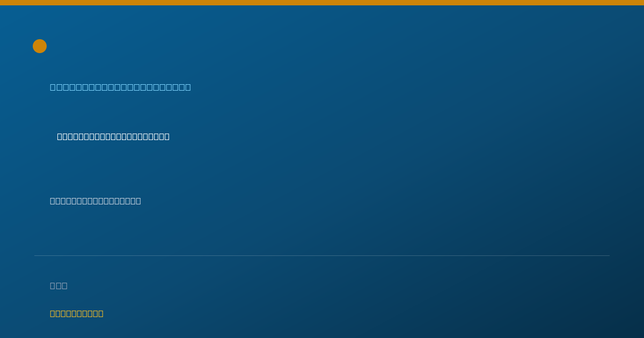Click the pale gray-white third text line
Viewport: 644px width, 338px height.
[x=96, y=201]
